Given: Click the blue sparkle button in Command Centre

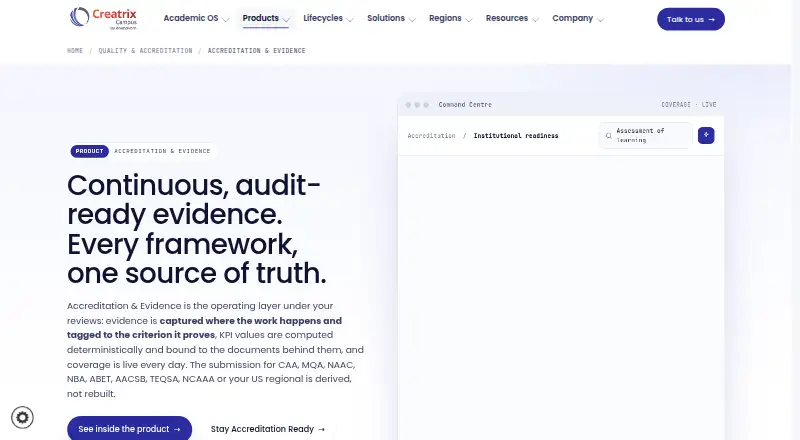Looking at the screenshot, I should point(706,135).
